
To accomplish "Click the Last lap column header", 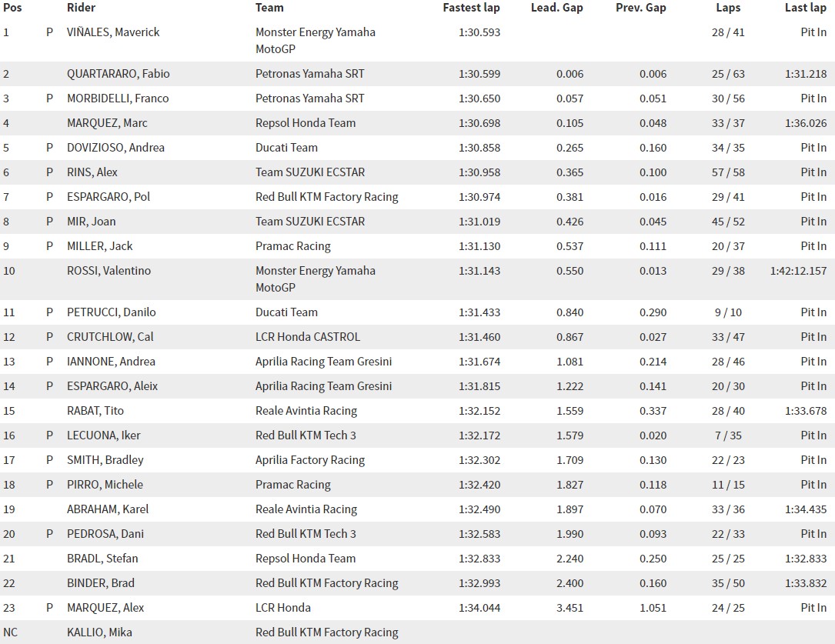I will tap(806, 8).
